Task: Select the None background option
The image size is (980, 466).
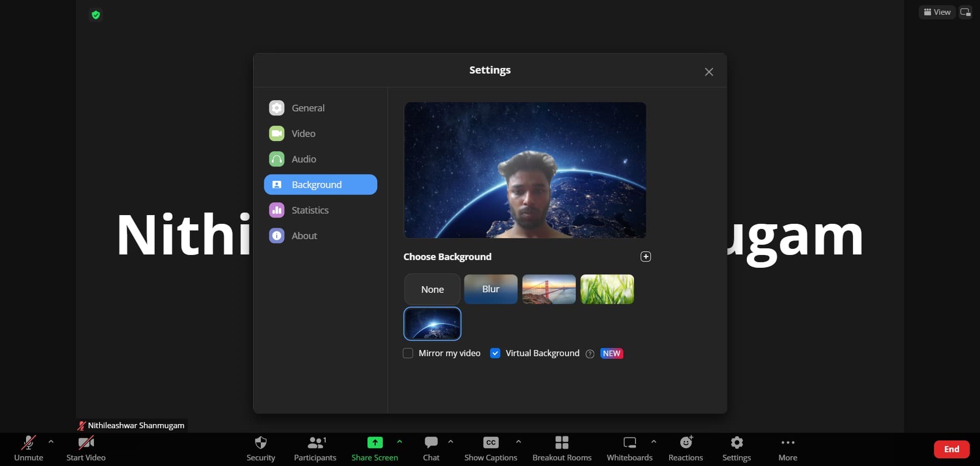Action: point(432,290)
